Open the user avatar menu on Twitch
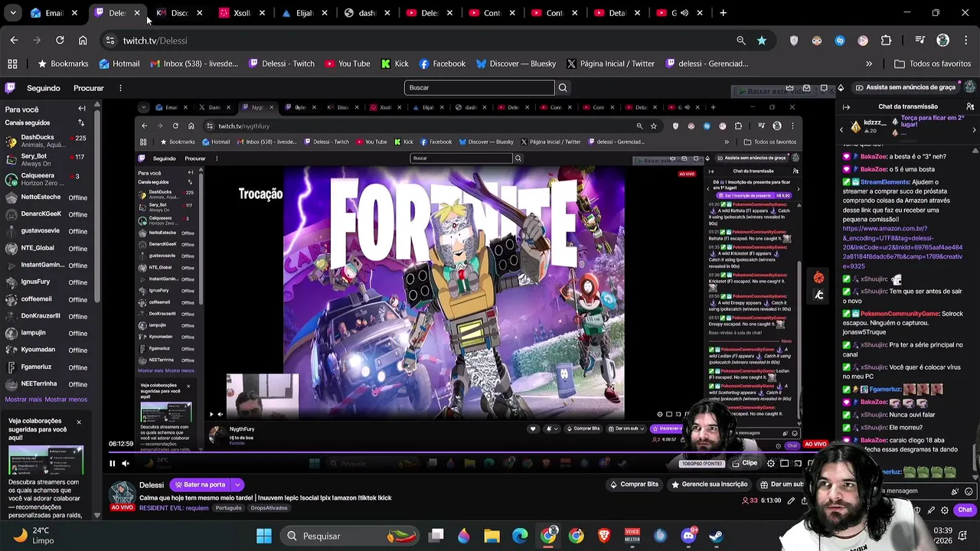The width and height of the screenshot is (980, 551). point(970,87)
